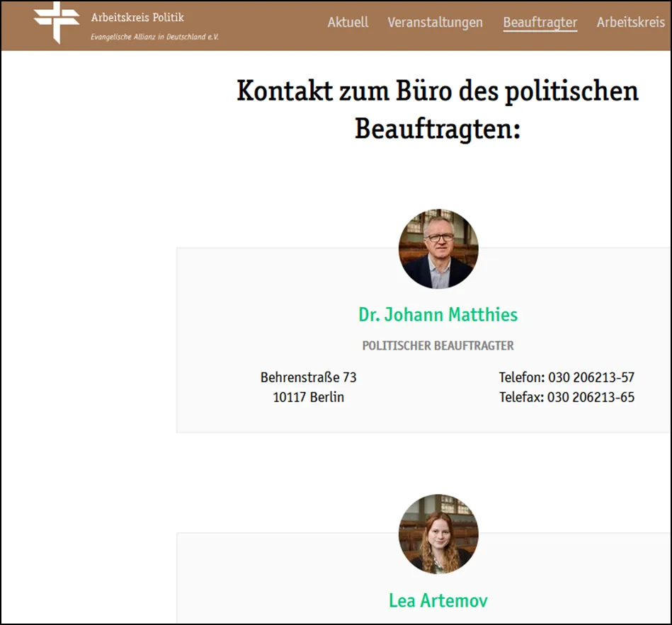
Task: Click the 10117 Berlin postal line
Action: point(308,397)
